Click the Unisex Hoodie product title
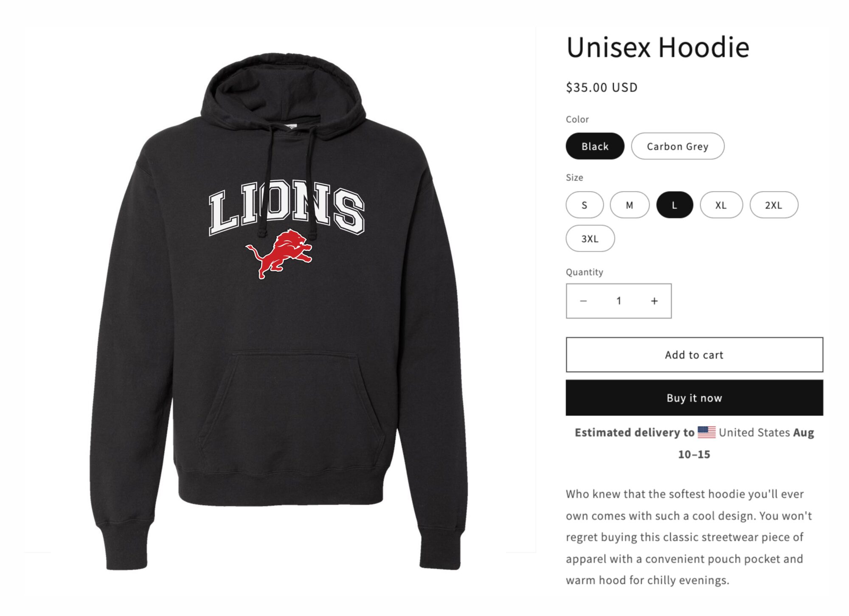This screenshot has height=616, width=849. point(658,47)
